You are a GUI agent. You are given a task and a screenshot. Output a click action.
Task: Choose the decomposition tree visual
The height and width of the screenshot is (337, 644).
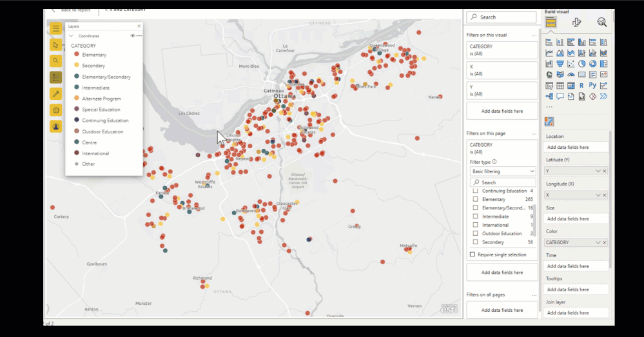549,97
